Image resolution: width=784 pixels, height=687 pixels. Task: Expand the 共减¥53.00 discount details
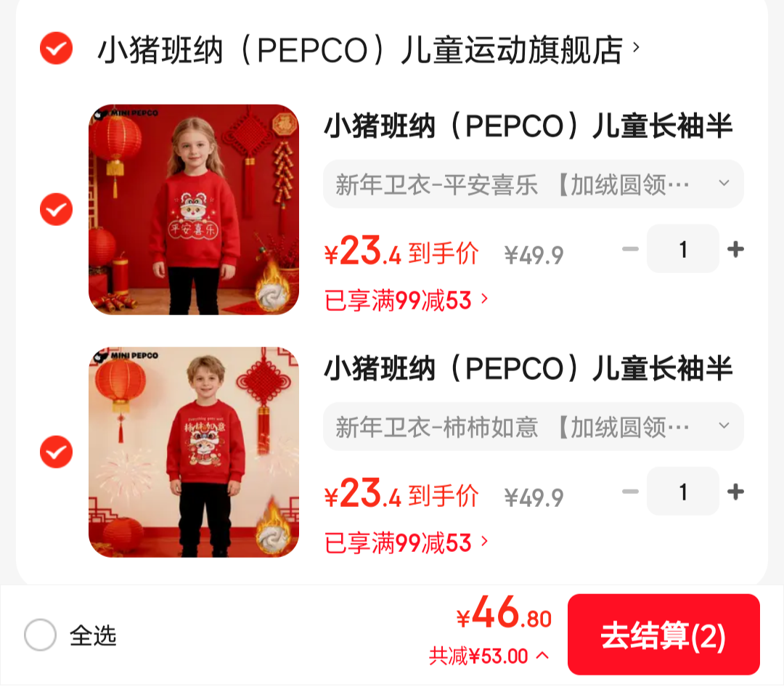(489, 656)
